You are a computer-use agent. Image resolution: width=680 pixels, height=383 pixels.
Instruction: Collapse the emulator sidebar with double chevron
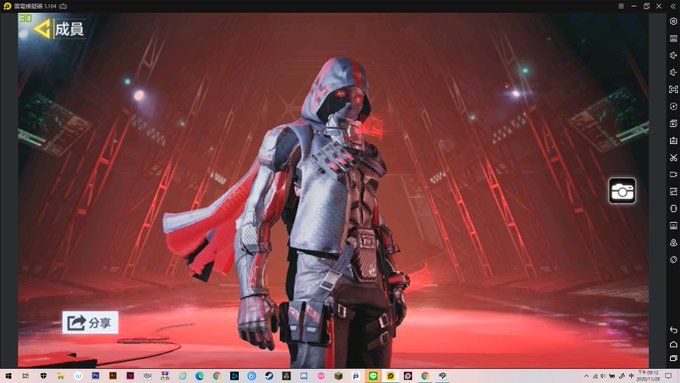[x=673, y=6]
